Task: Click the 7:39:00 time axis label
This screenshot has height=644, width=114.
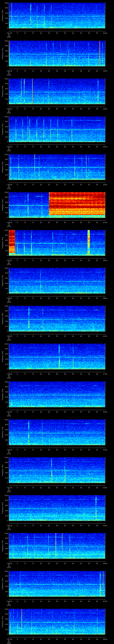Action: 9,336
